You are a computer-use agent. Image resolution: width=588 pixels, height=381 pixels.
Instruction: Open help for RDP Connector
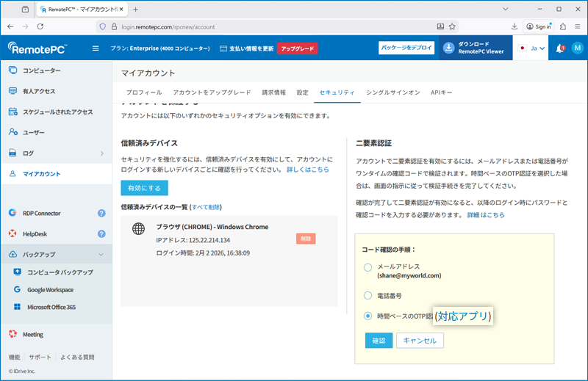coord(101,213)
